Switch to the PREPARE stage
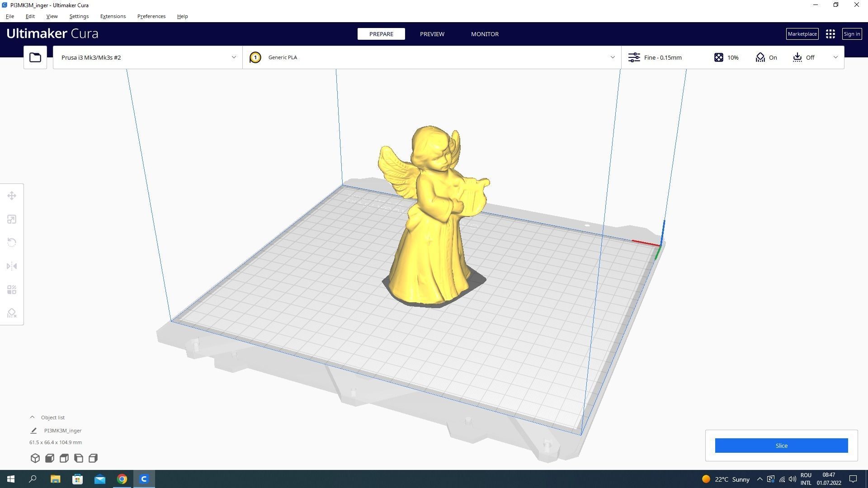 click(381, 34)
